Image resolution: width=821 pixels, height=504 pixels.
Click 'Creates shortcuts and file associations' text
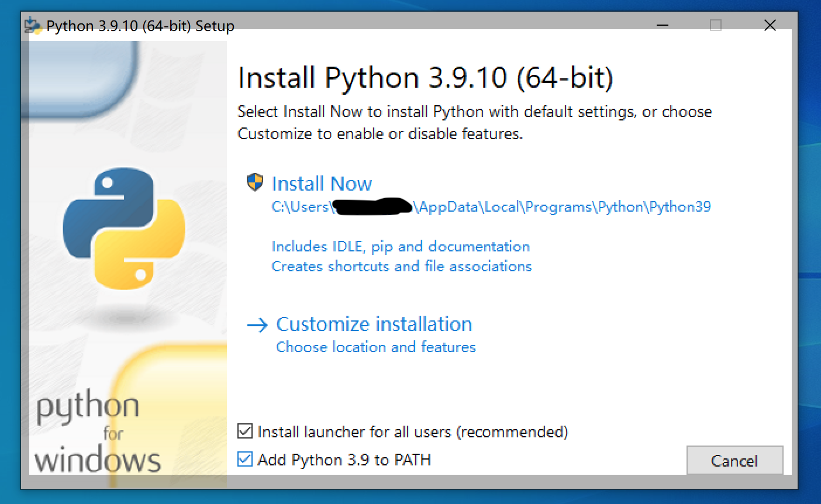pyautogui.click(x=402, y=266)
